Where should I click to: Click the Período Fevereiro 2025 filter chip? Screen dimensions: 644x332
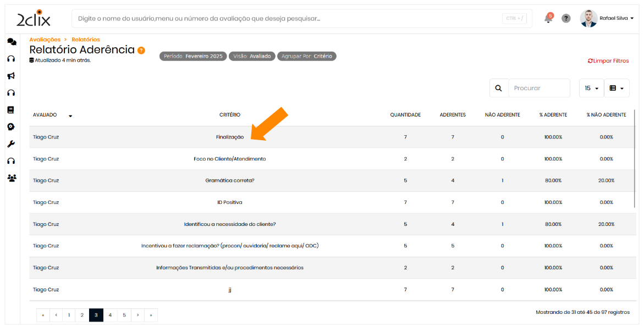click(x=193, y=56)
